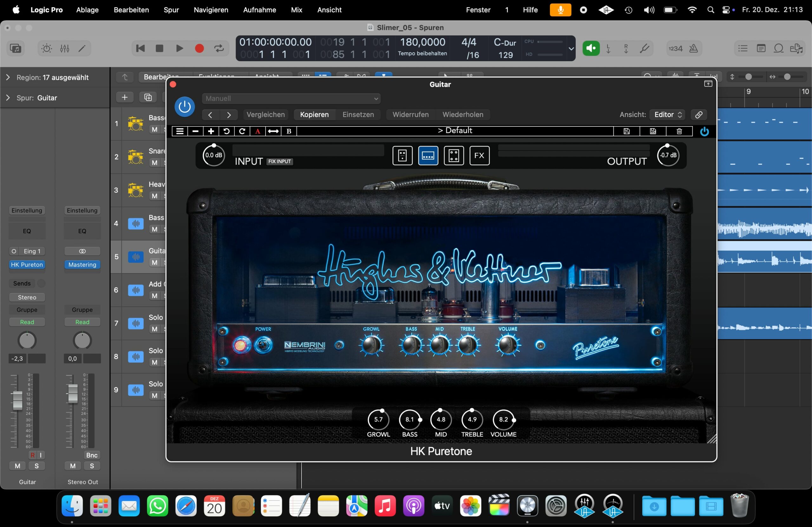Click the Save As preset icon
The height and width of the screenshot is (527, 812).
pyautogui.click(x=653, y=131)
